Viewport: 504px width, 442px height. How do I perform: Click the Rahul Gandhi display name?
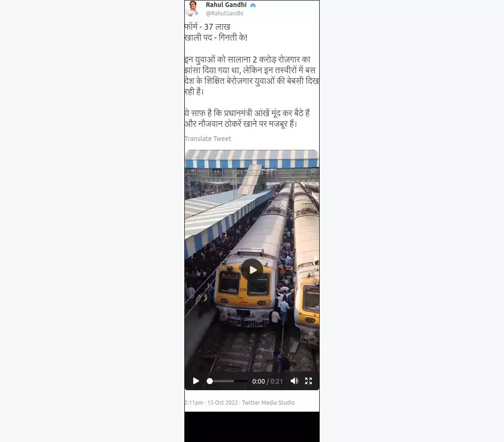pos(226,5)
